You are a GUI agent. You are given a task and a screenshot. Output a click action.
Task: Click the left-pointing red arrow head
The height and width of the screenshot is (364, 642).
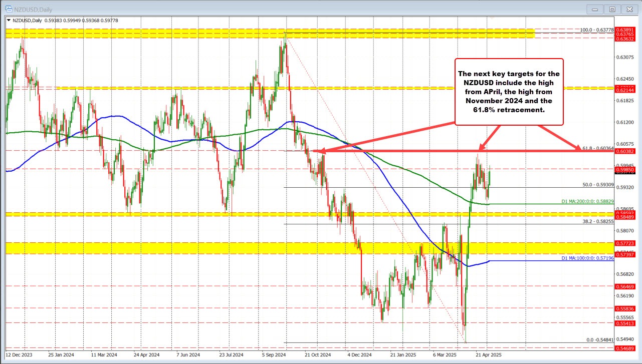(x=316, y=150)
